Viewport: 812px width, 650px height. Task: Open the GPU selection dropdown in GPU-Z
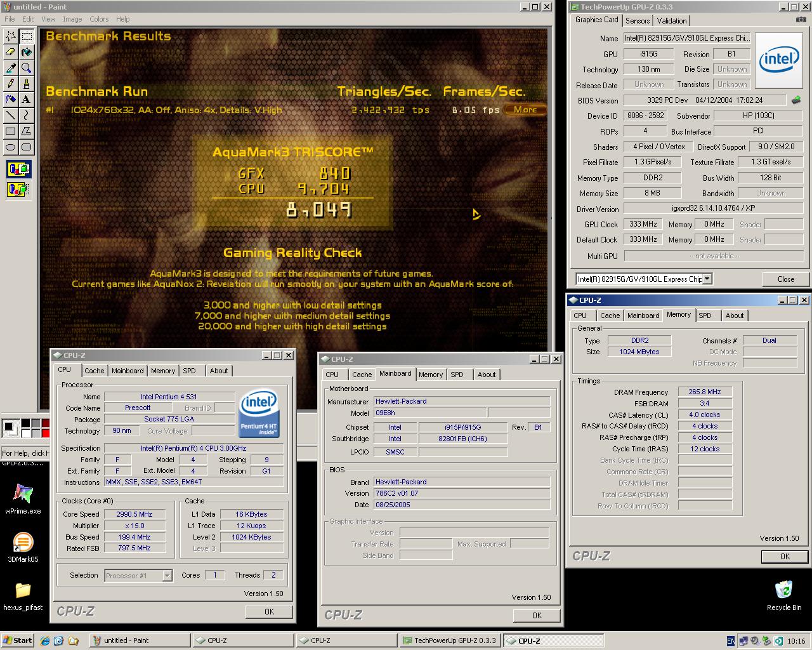click(707, 279)
